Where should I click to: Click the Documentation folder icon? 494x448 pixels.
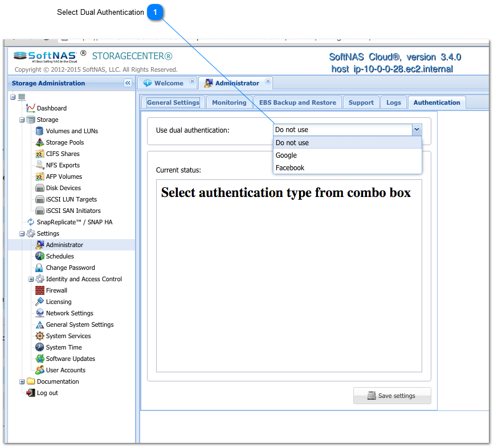(31, 381)
